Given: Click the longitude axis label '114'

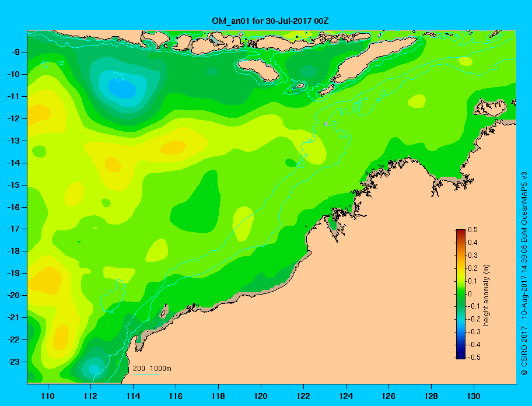Looking at the screenshot, I should (x=133, y=396).
